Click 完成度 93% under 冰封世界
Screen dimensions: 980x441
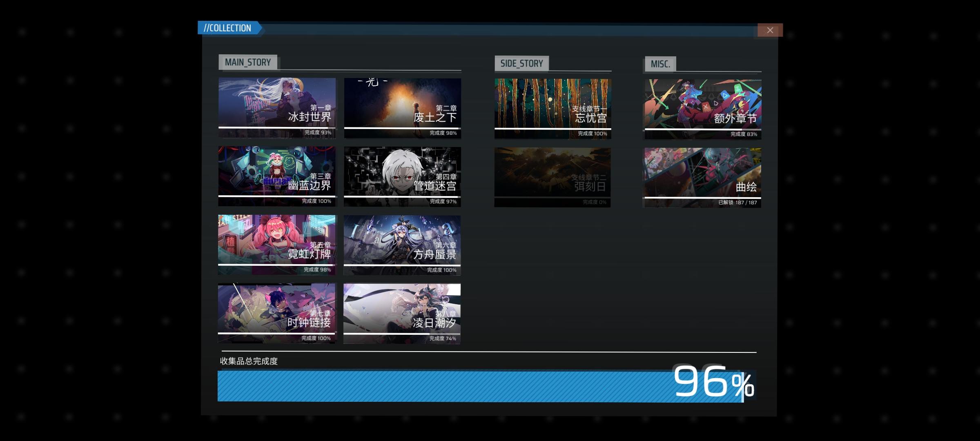(x=318, y=132)
